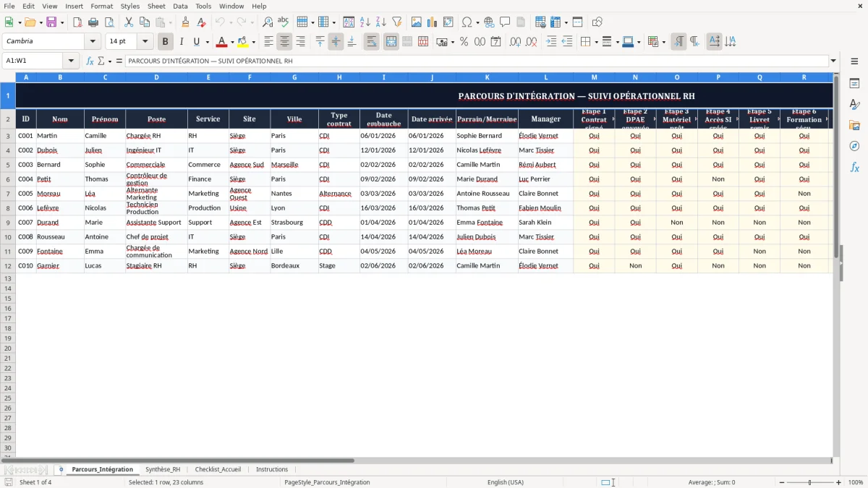Cut the selection with scissors icon
868x488 pixels.
(x=129, y=22)
